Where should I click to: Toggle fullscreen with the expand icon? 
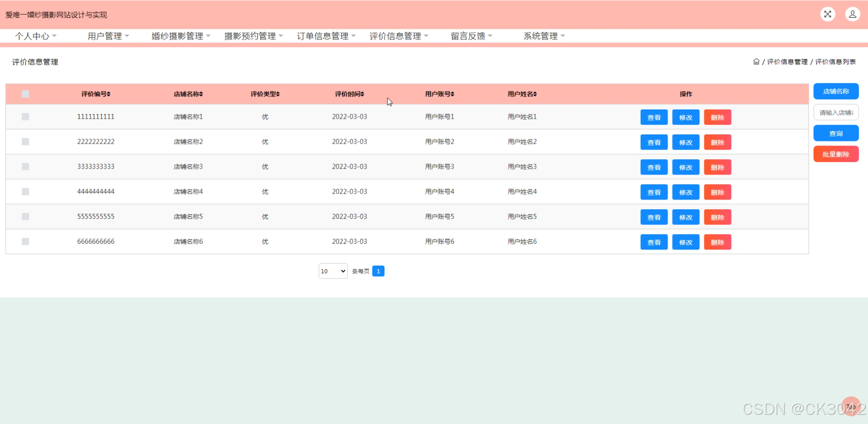click(827, 14)
